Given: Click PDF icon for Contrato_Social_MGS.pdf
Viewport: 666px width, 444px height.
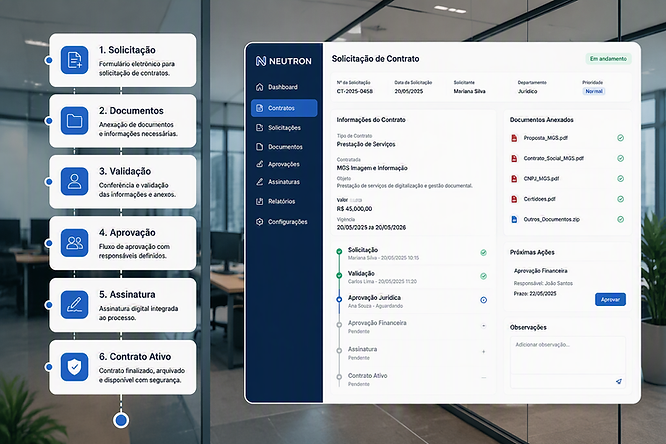Looking at the screenshot, I should 514,158.
